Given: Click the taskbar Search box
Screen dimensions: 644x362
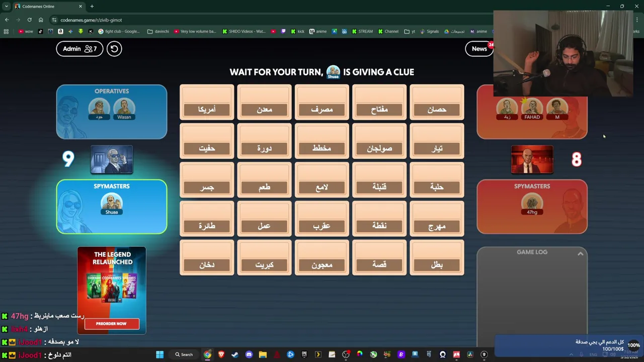Looking at the screenshot, I should 184,354.
